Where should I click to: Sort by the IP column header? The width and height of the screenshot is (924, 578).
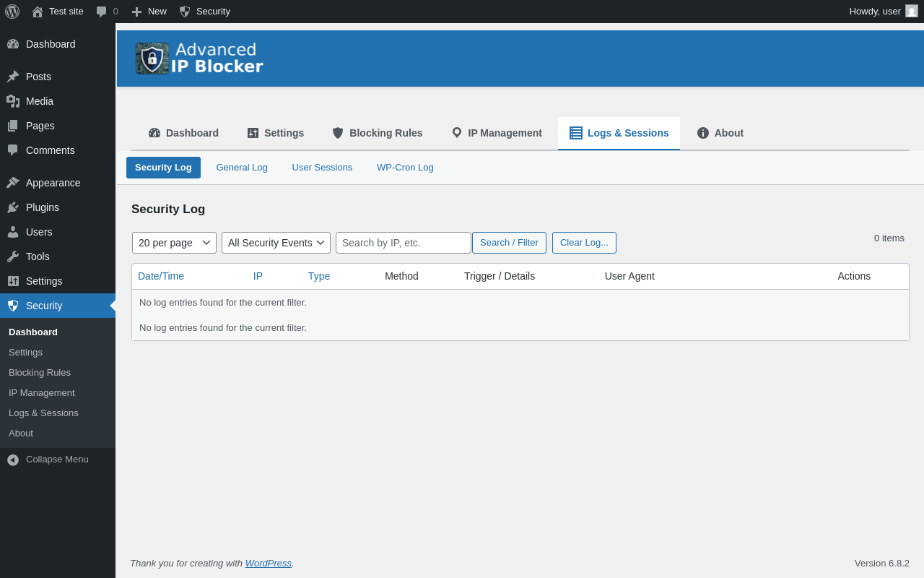click(258, 276)
